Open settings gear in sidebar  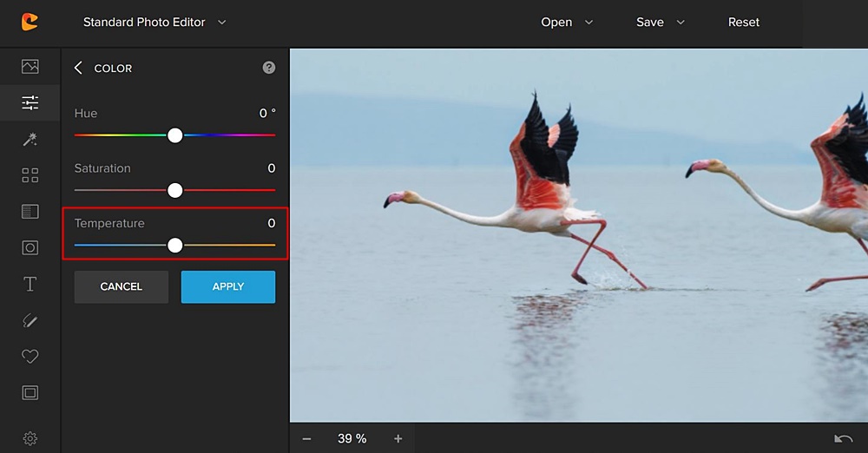tap(30, 438)
